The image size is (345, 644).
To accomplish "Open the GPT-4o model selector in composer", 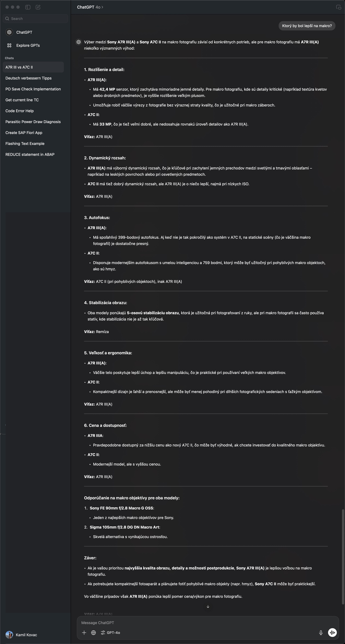I will coord(110,633).
